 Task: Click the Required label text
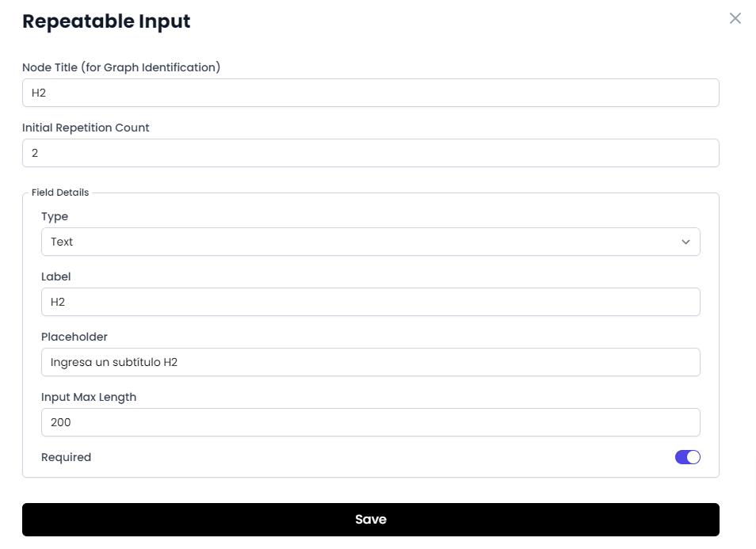[66, 457]
